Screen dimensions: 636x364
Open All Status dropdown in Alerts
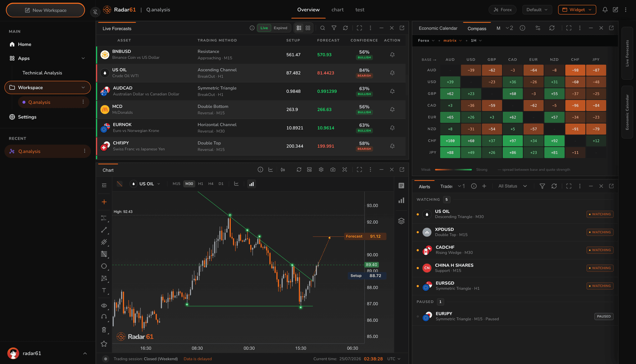coord(513,186)
